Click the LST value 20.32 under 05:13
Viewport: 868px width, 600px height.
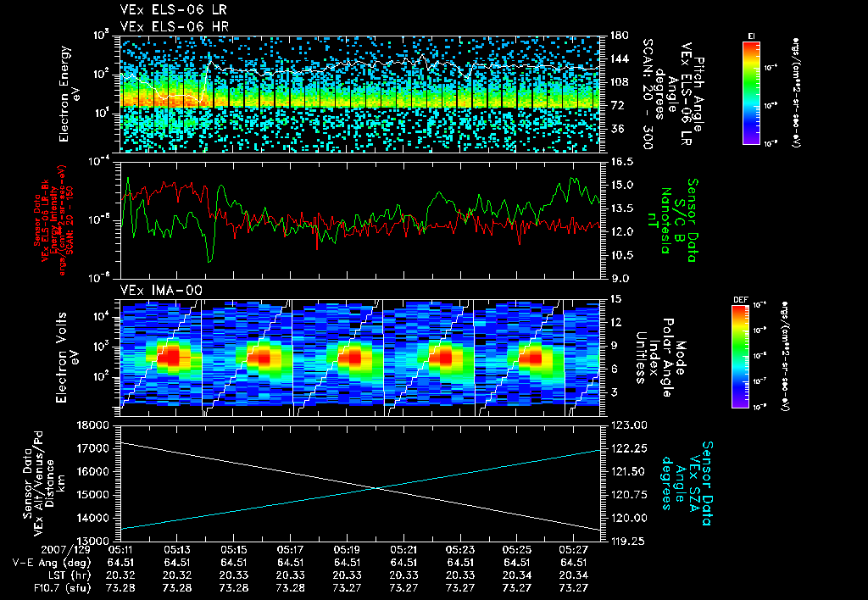coord(176,575)
